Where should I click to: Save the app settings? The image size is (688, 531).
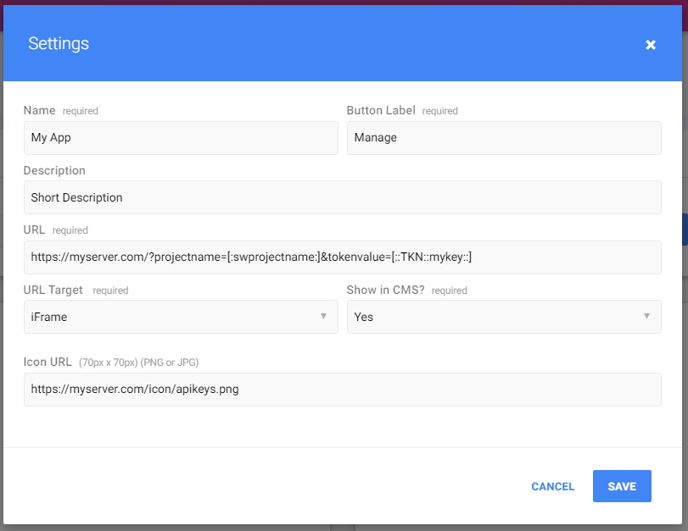(622, 486)
